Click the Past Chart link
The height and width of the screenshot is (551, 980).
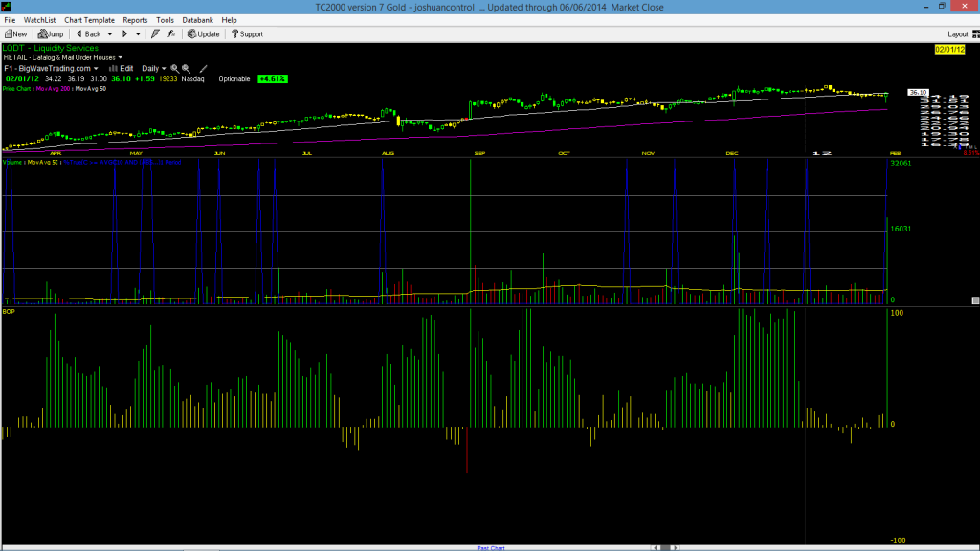pyautogui.click(x=491, y=548)
